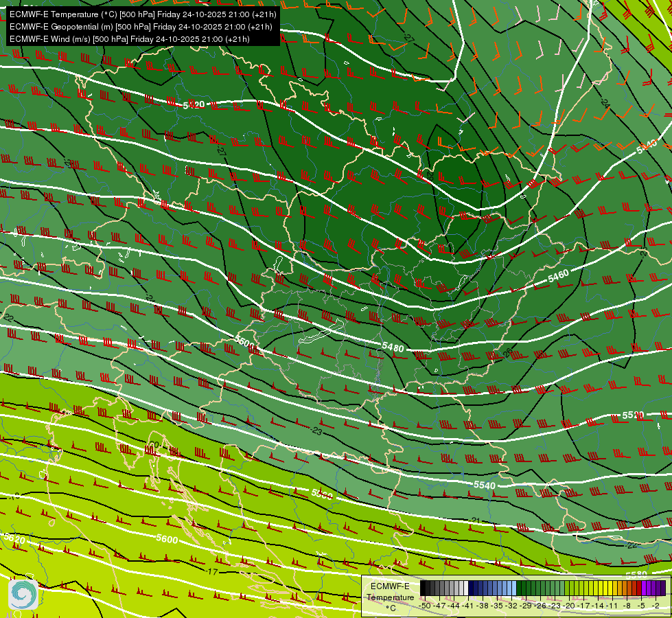Click the -14 legend tick label
Image resolution: width=672 pixels, height=618 pixels.
pyautogui.click(x=598, y=606)
